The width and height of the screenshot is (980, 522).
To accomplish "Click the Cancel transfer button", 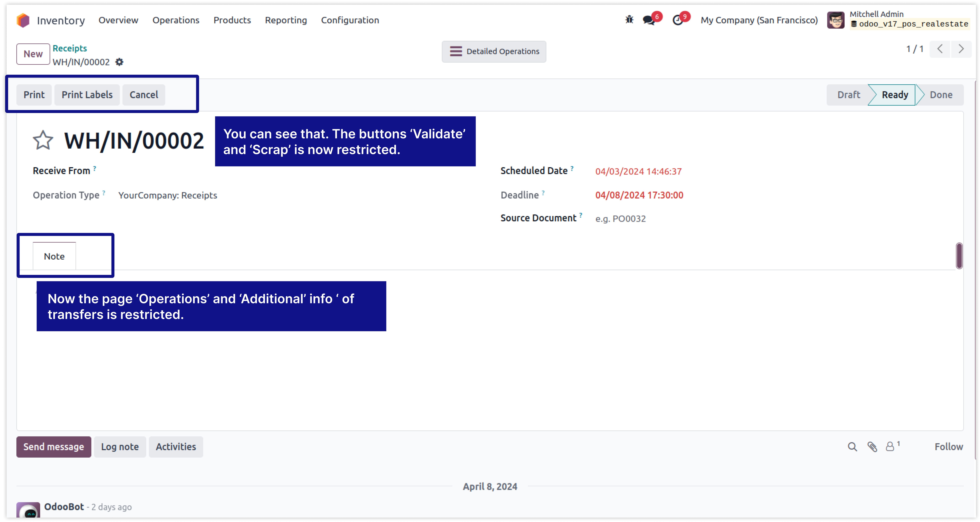I will point(144,95).
